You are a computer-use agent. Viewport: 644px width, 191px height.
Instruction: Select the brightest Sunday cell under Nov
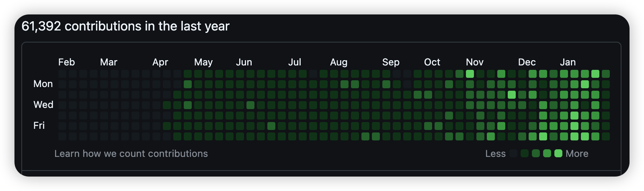tap(470, 74)
